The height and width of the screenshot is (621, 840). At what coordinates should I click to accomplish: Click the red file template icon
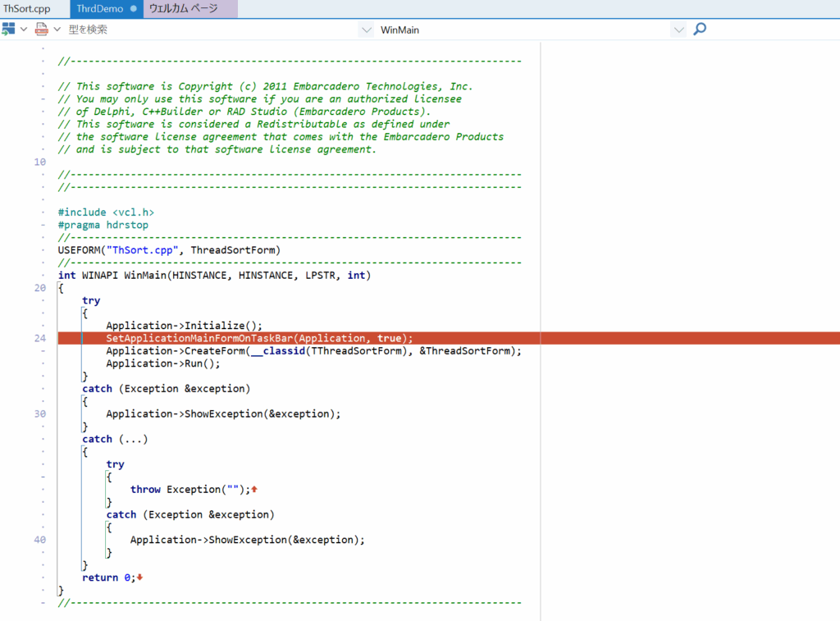click(41, 30)
